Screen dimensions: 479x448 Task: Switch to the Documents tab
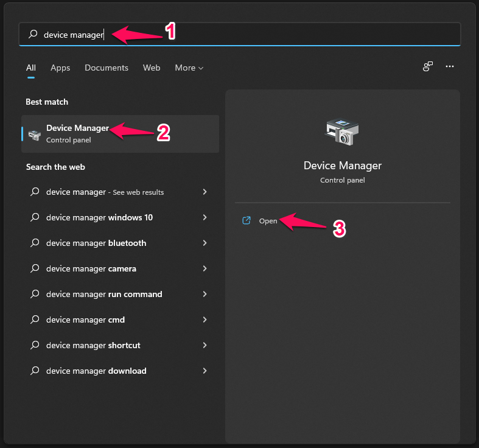click(x=107, y=68)
